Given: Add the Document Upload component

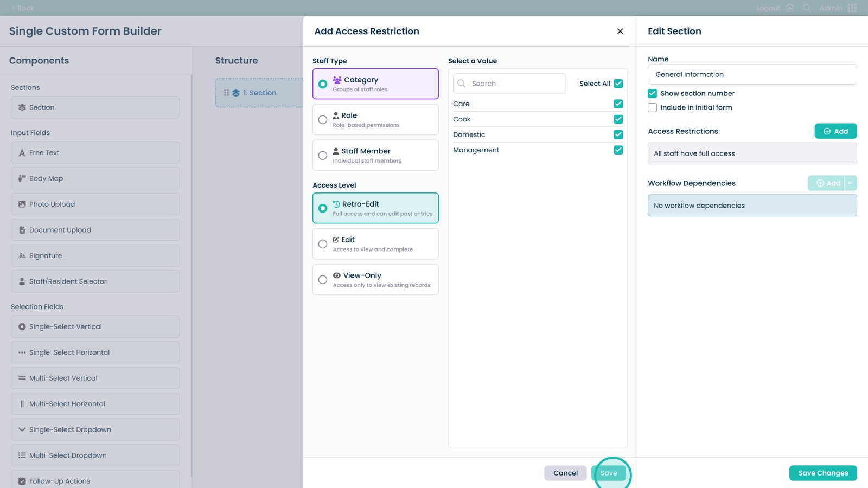Looking at the screenshot, I should [x=95, y=230].
